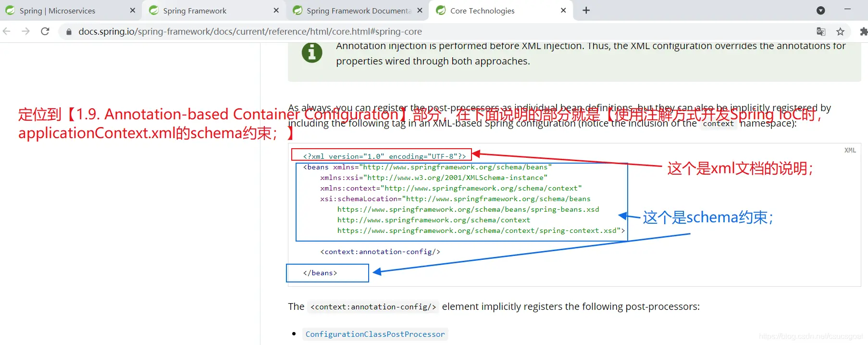Open the Spring Framework Documentation tab
Viewport: 868px width, 345px height.
[358, 11]
